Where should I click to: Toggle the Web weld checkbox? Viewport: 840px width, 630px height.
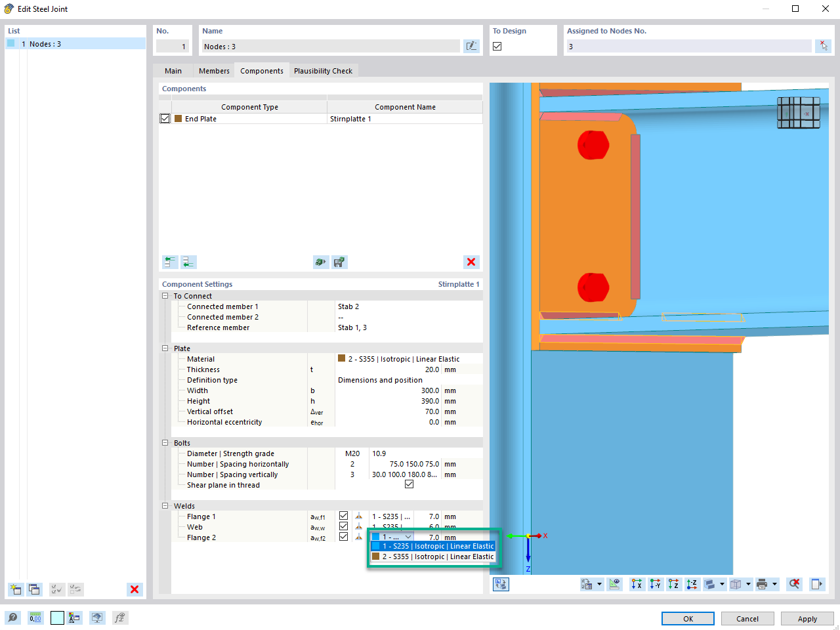coord(343,526)
